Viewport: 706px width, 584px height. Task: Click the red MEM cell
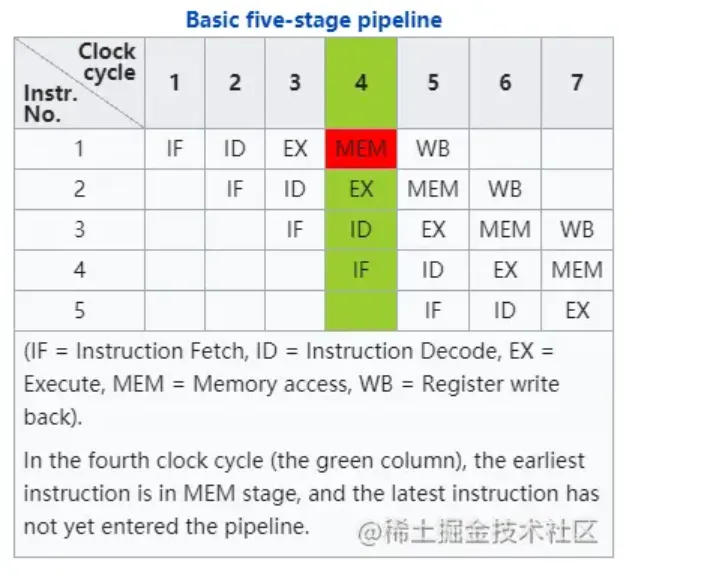pyautogui.click(x=361, y=149)
